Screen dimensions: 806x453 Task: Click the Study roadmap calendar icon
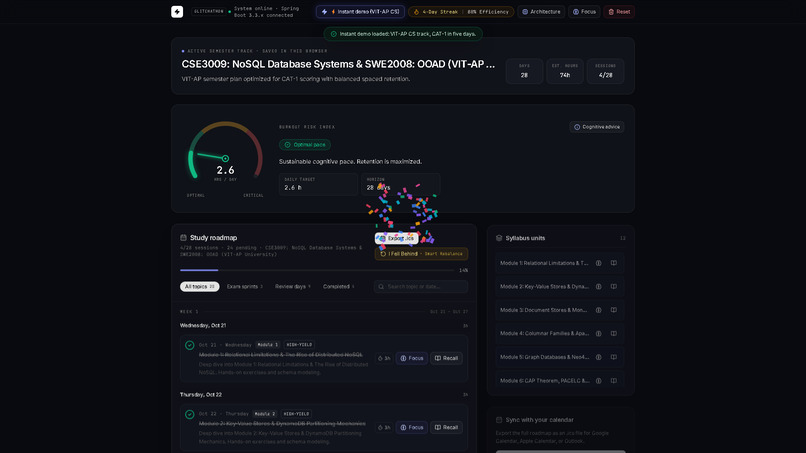[184, 238]
